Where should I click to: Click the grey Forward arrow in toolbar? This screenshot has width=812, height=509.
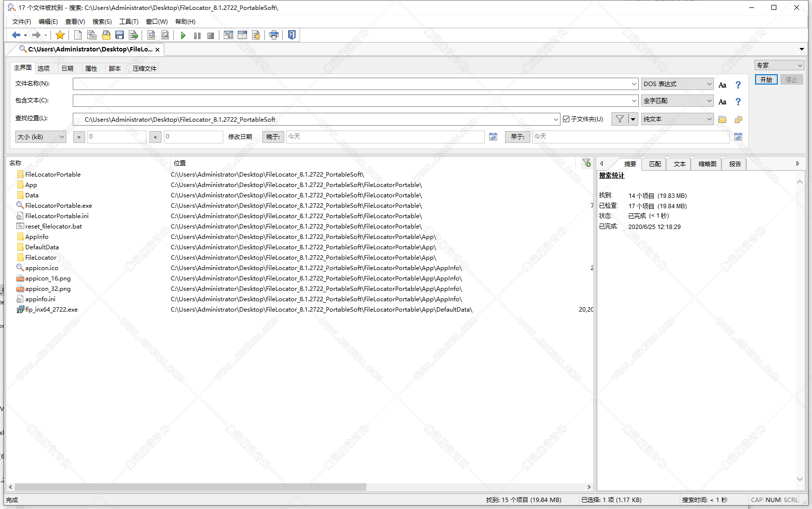36,35
